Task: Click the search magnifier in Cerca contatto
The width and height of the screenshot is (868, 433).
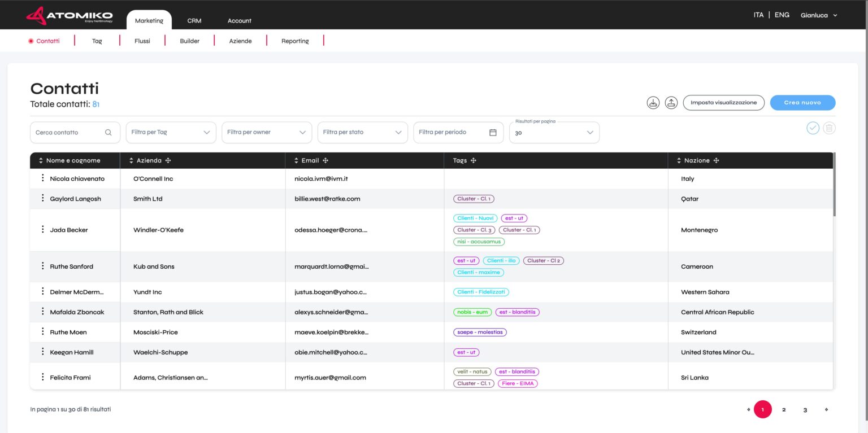Action: (x=108, y=132)
